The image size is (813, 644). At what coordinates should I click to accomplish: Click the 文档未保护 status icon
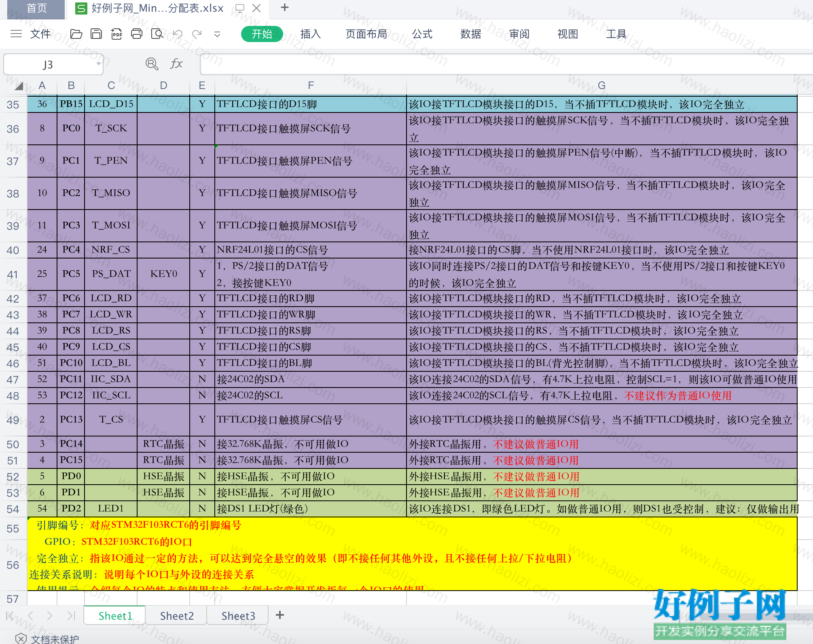(21, 639)
